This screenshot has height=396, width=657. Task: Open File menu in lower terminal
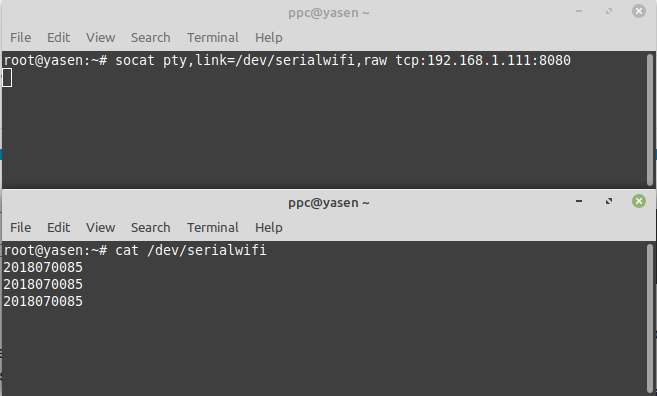coord(21,227)
